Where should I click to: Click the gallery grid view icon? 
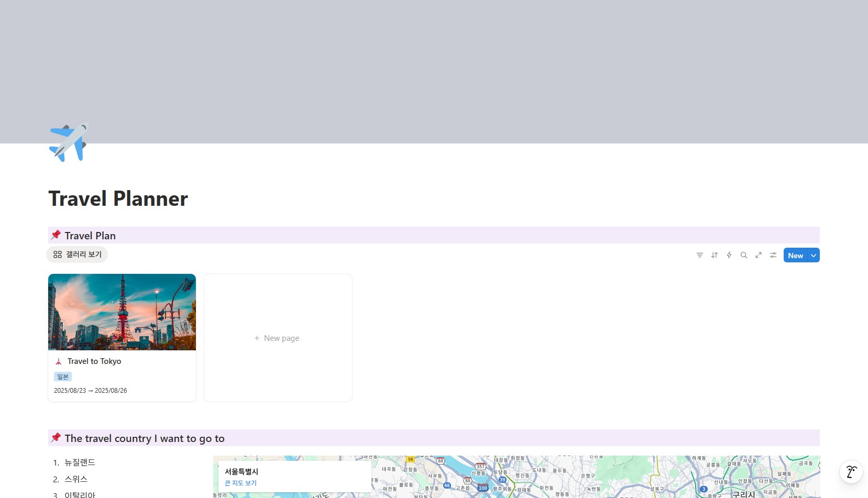pos(58,254)
